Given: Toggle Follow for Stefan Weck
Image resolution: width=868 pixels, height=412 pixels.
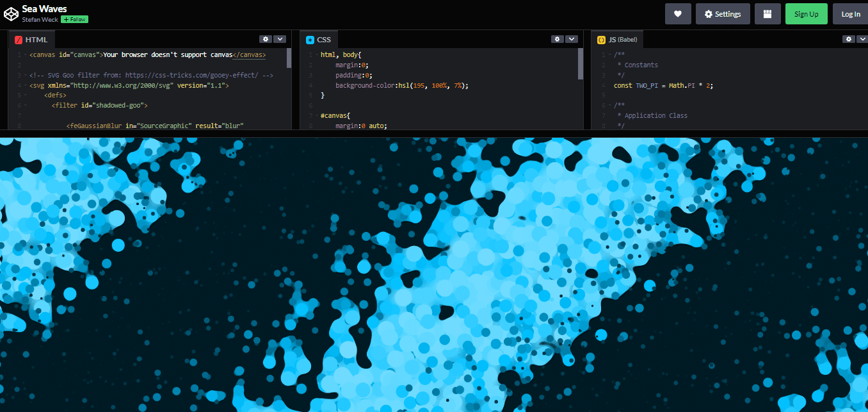Looking at the screenshot, I should [x=74, y=19].
